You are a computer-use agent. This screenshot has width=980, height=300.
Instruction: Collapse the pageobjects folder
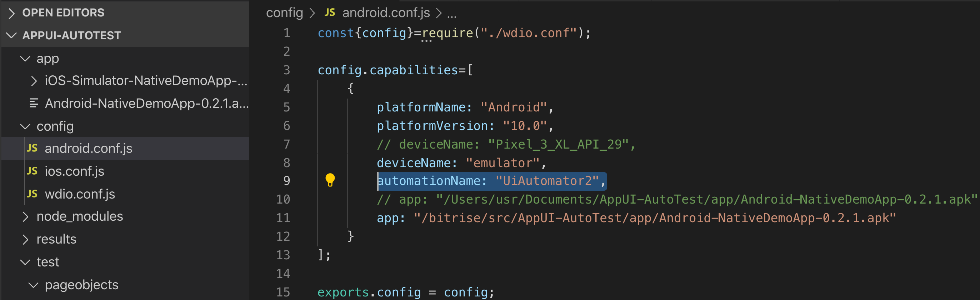click(x=34, y=285)
